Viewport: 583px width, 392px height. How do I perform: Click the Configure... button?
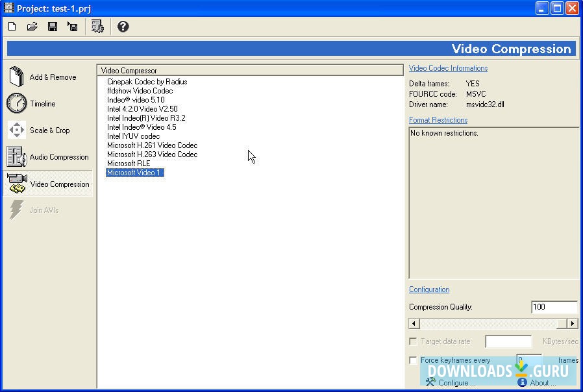pos(451,382)
